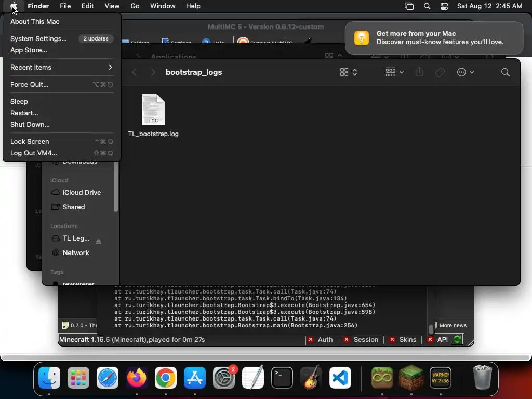Open the Finder menu
532x399 pixels.
(38, 6)
